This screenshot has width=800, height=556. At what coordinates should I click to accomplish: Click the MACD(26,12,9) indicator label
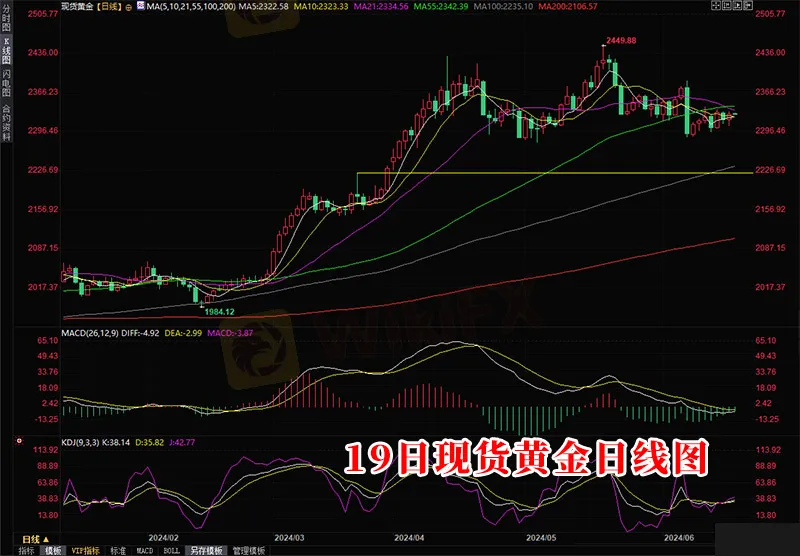(x=90, y=333)
